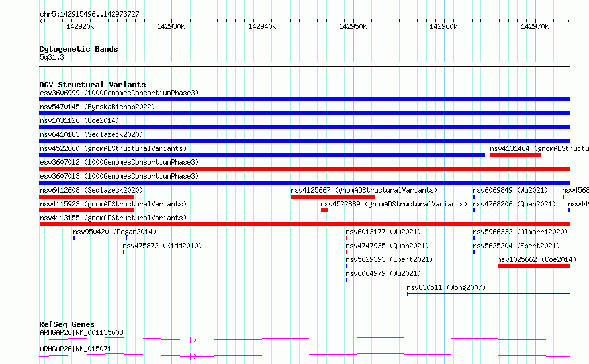
Task: Select nsv6013177 (Wu2021) label
Action: tap(383, 232)
